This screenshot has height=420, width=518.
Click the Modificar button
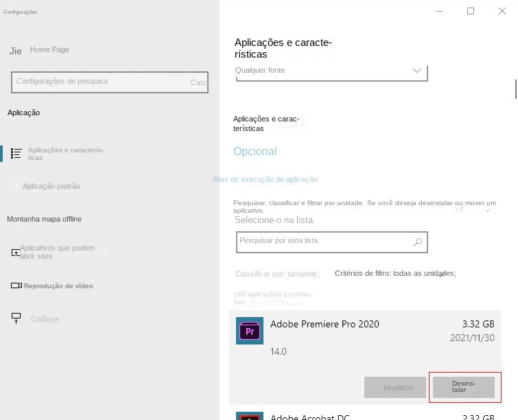tap(395, 387)
